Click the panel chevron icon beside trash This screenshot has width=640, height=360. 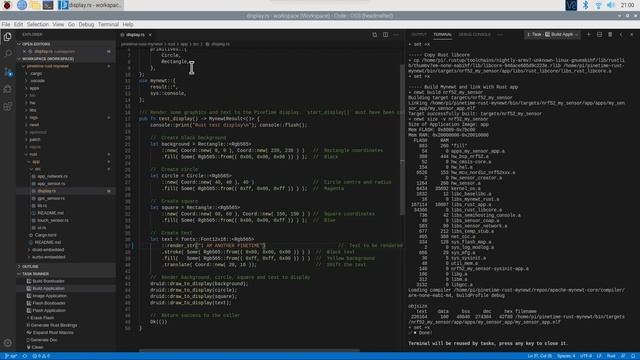[x=621, y=35]
